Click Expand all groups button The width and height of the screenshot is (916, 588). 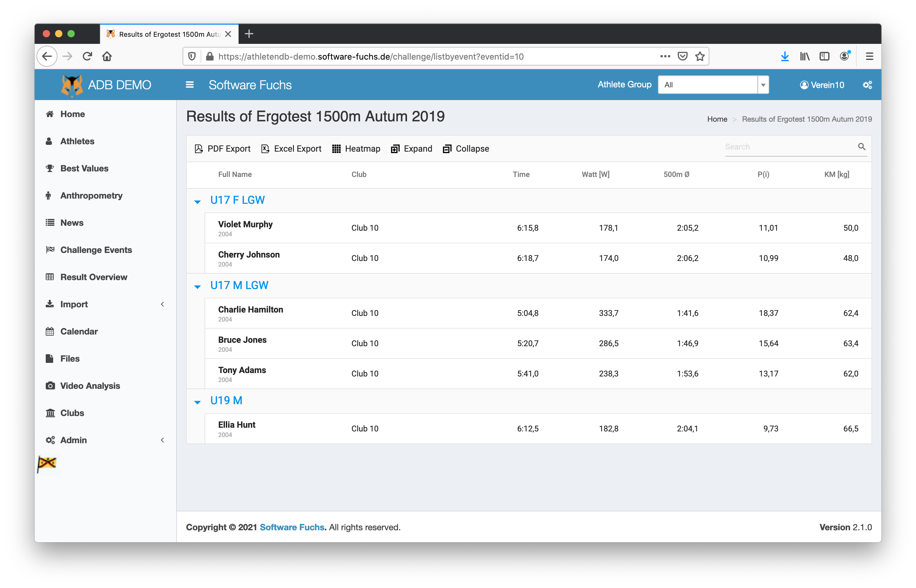[411, 149]
